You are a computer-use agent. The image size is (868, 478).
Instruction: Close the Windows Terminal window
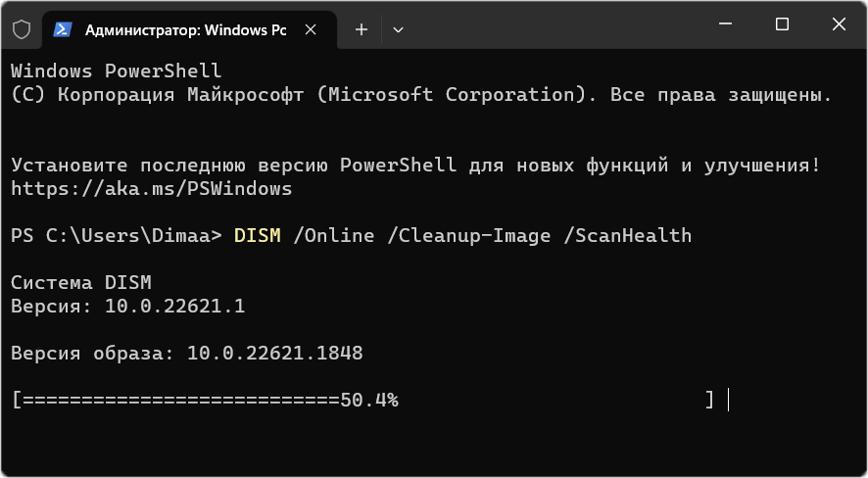coord(837,25)
